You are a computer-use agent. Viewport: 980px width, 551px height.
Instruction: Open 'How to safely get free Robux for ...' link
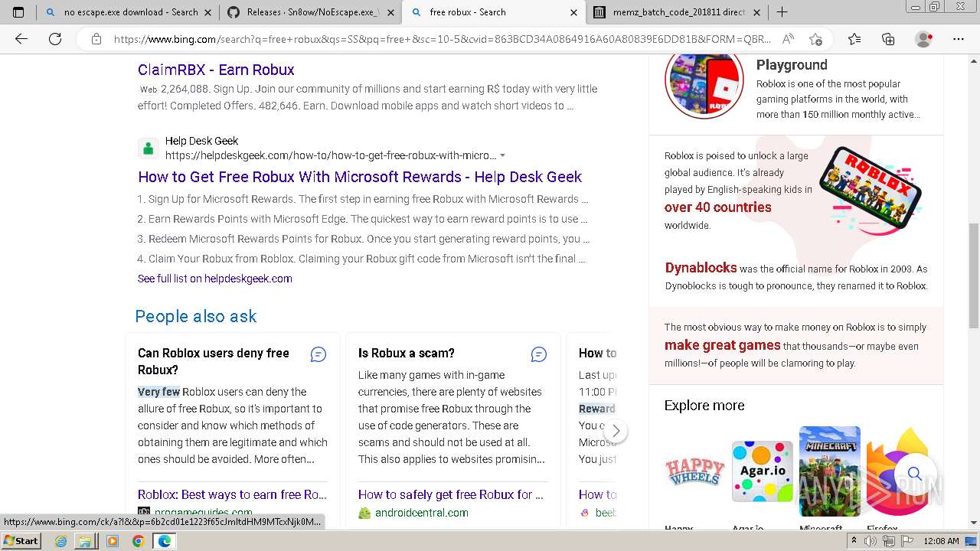tap(451, 494)
